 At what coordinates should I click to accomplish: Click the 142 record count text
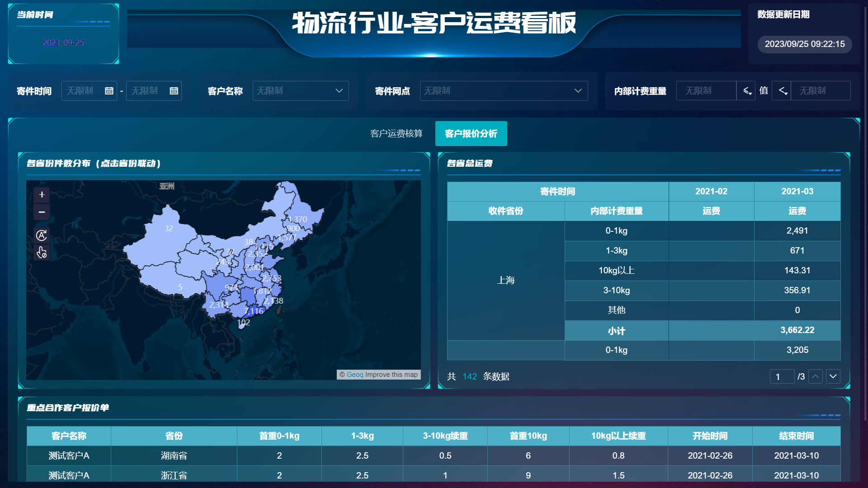click(470, 376)
